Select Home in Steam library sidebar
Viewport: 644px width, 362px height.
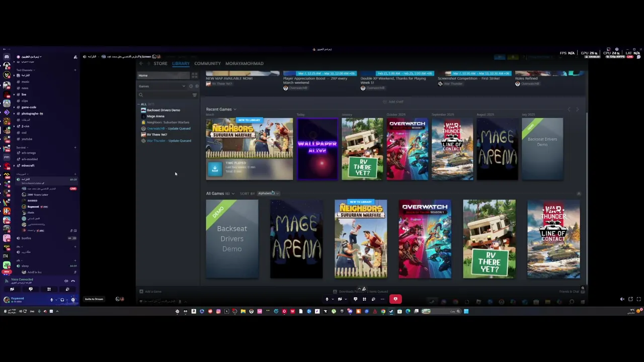click(x=164, y=75)
